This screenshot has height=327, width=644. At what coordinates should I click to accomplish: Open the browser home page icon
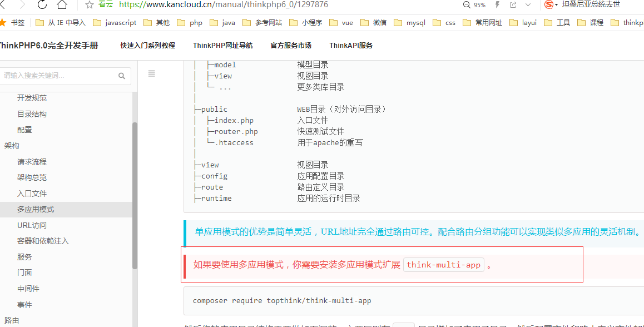point(61,5)
